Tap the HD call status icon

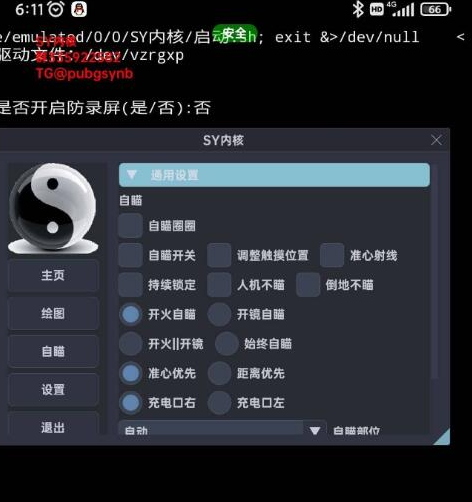377,9
